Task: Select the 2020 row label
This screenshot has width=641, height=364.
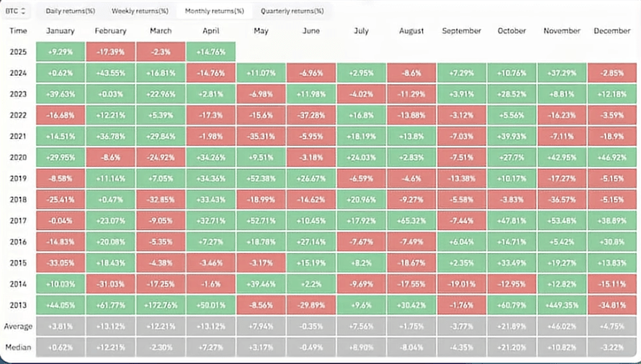Action: 19,158
